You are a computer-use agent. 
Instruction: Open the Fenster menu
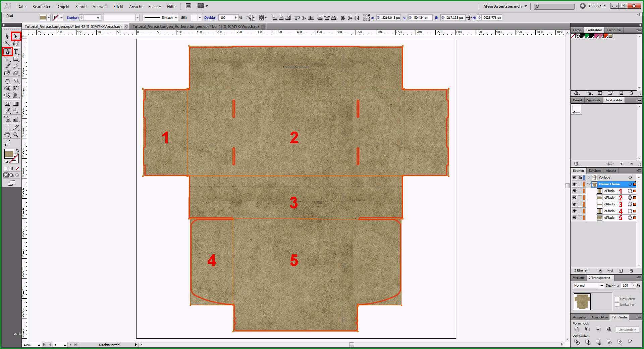point(155,6)
